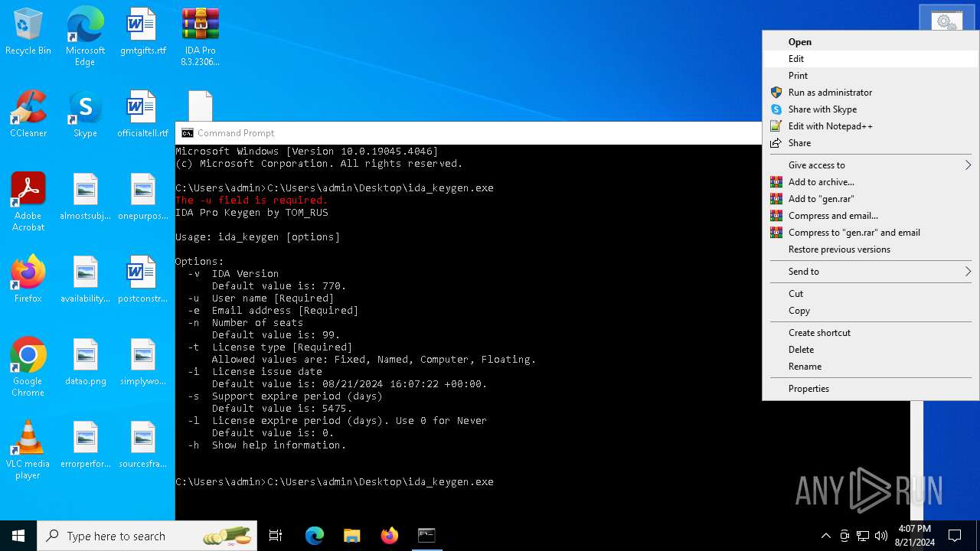Image resolution: width=980 pixels, height=551 pixels.
Task: Select Compress and email... entry
Action: click(871, 216)
